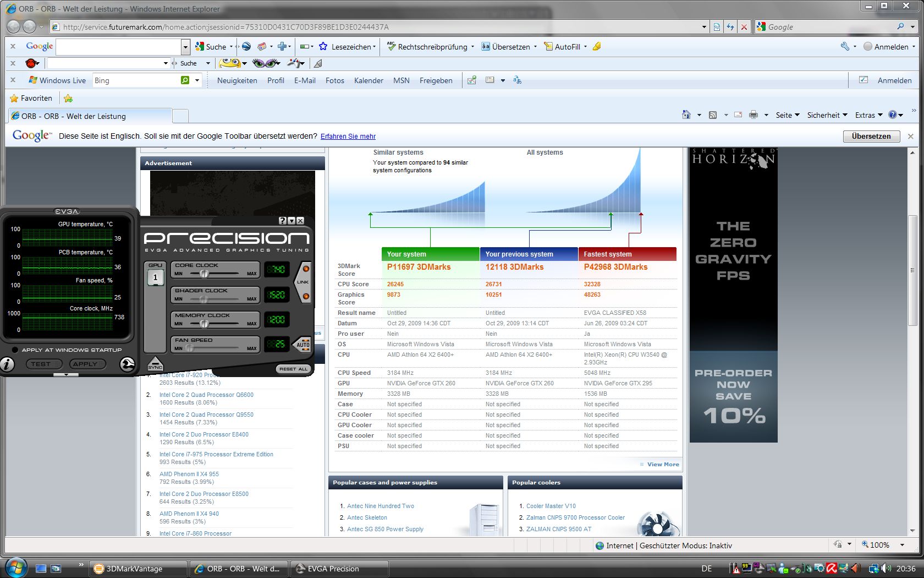The image size is (924, 578).
Task: Click the IE Back button
Action: [14, 26]
